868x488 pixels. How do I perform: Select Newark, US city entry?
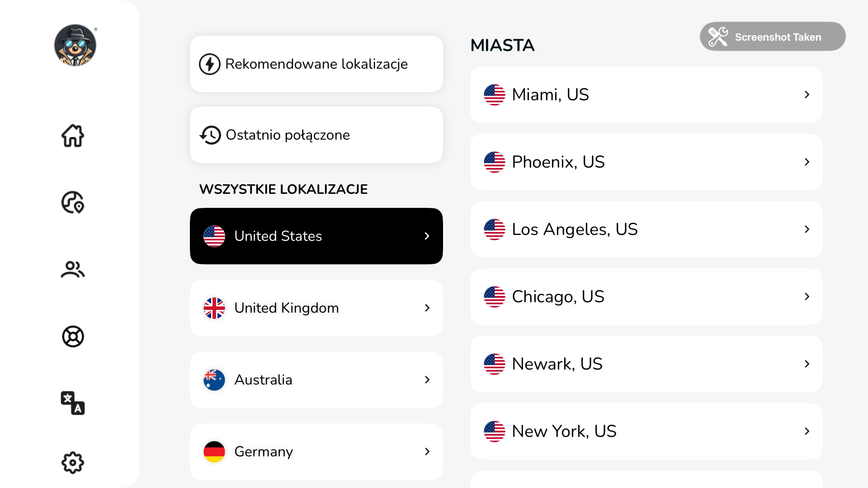click(x=646, y=364)
